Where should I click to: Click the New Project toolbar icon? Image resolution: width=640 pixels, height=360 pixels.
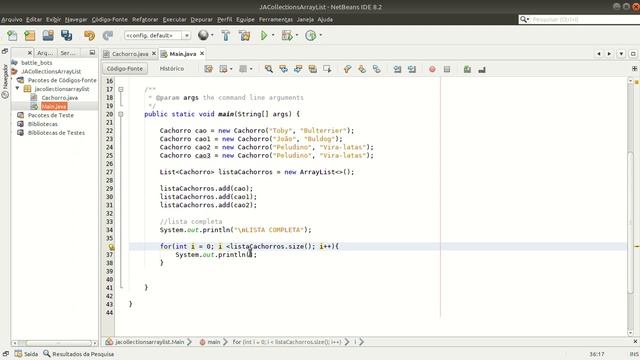tap(30, 36)
